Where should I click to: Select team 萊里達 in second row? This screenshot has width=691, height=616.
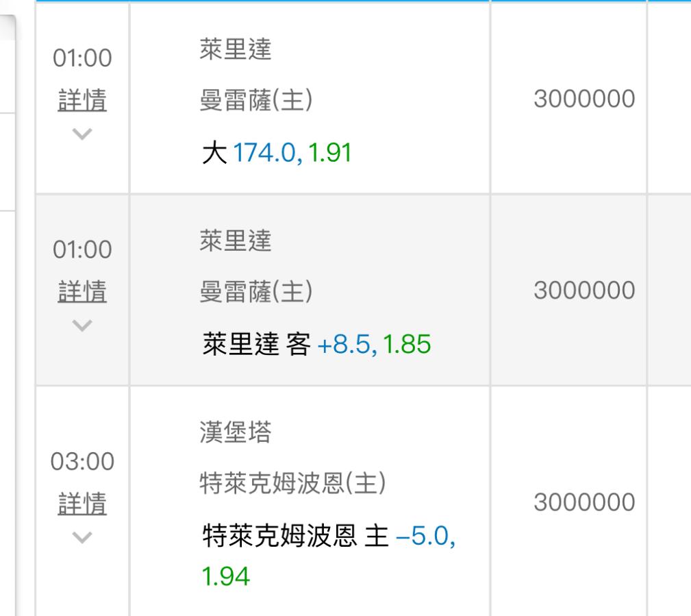pyautogui.click(x=236, y=241)
